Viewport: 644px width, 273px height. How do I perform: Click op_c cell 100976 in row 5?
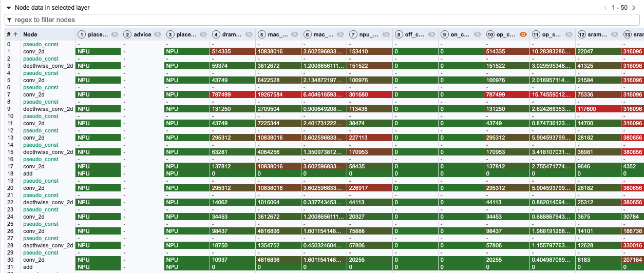pos(507,80)
